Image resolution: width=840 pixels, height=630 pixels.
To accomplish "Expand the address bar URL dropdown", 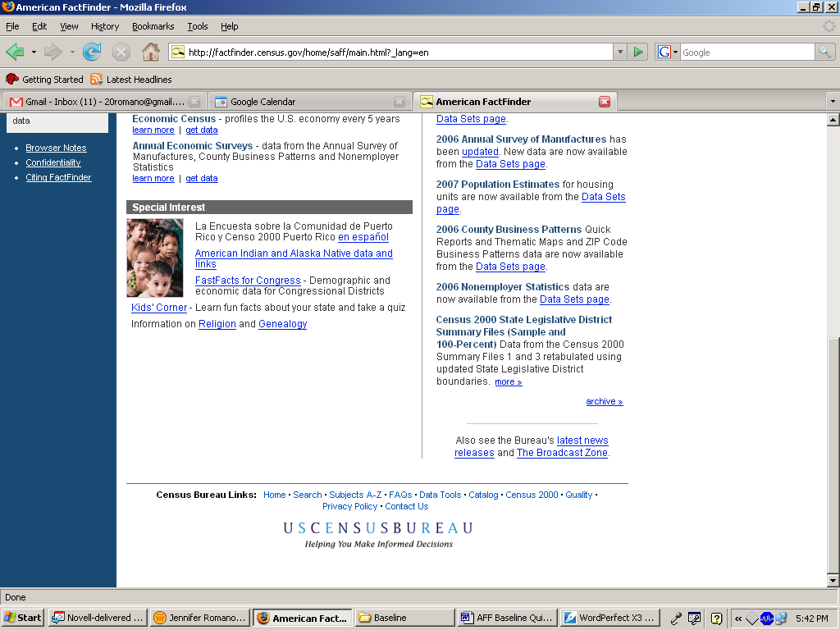I will (x=620, y=52).
